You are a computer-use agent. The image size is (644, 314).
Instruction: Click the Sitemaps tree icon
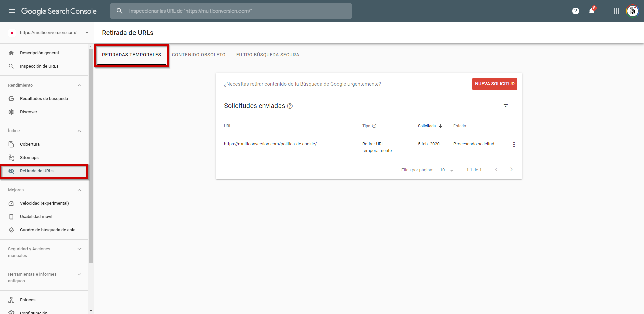[11, 158]
